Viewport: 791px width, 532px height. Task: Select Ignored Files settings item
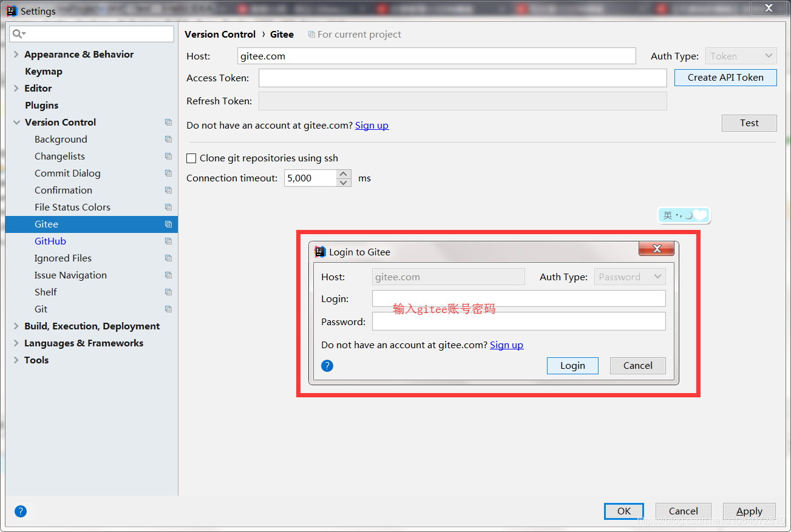point(63,258)
